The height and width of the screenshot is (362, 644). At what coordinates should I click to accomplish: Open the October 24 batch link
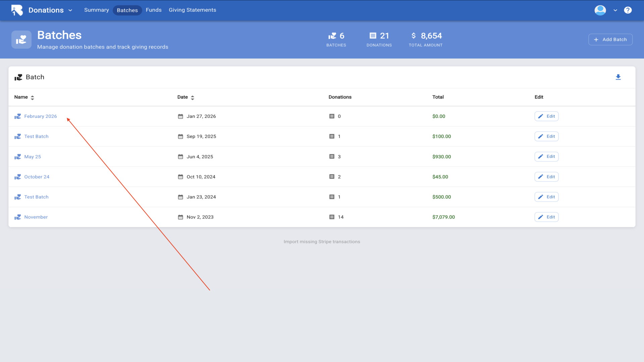(37, 177)
